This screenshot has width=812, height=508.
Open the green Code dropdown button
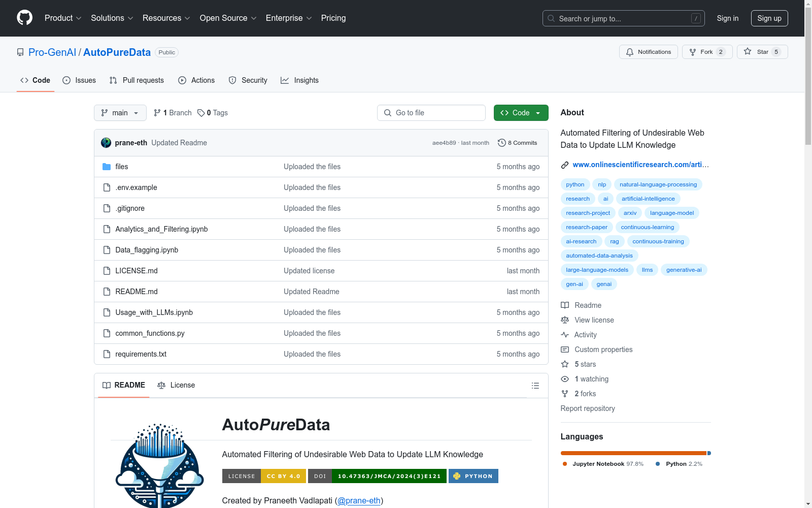[x=521, y=113]
